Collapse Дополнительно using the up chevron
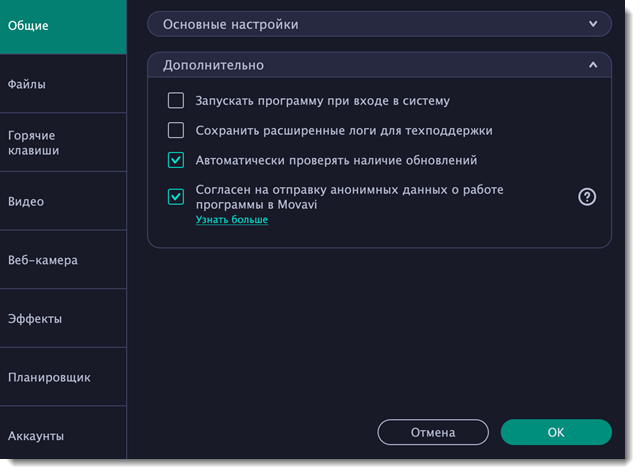Image resolution: width=640 pixels, height=474 pixels. pos(593,65)
